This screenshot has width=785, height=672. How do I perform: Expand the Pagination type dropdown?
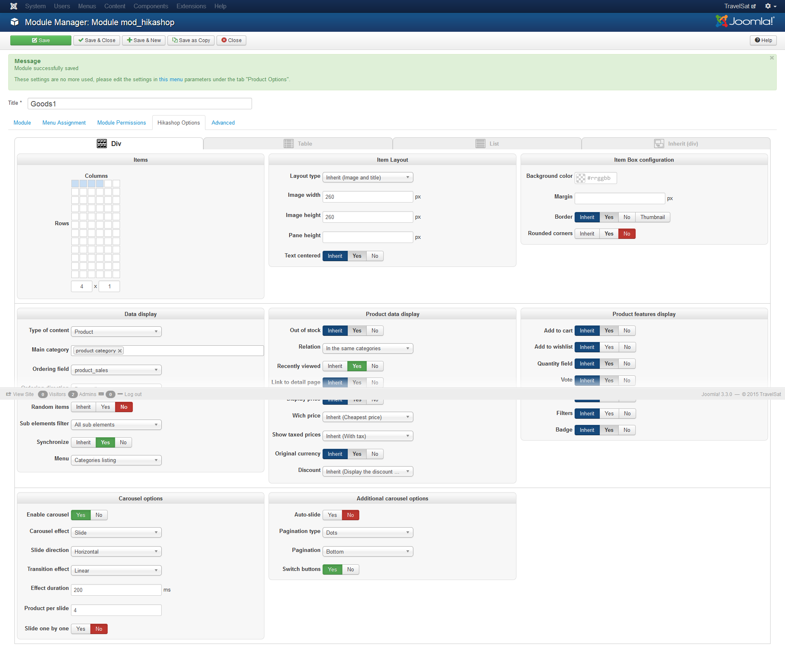(x=368, y=533)
